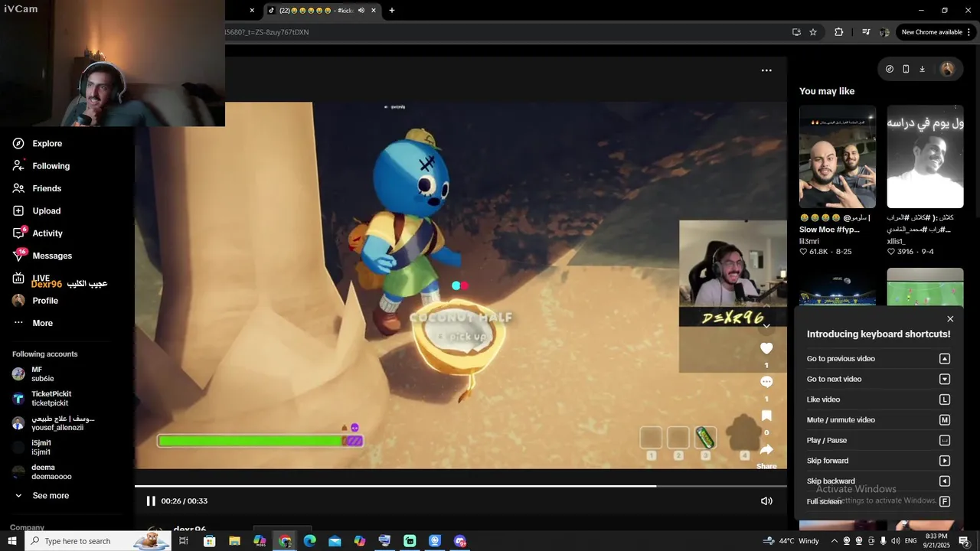Click the download desktop app icon
Viewport: 980px width, 551px height.
pos(923,69)
